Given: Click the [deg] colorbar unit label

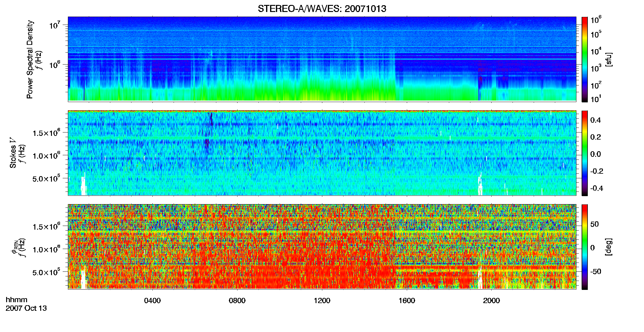Looking at the screenshot, I should pyautogui.click(x=609, y=247).
